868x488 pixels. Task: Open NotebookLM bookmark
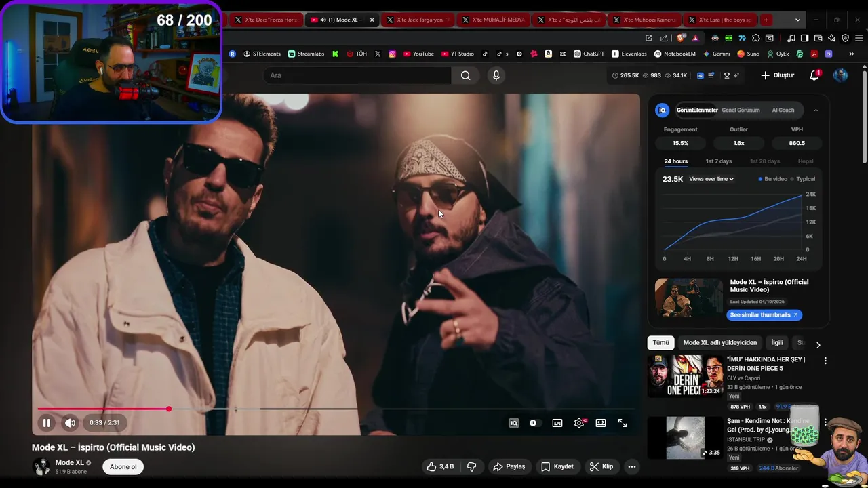(675, 54)
